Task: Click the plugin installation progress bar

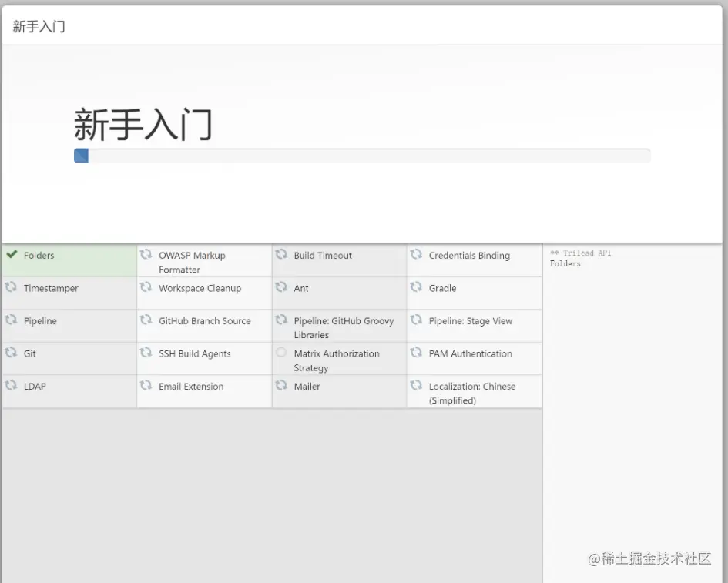Action: (362, 156)
